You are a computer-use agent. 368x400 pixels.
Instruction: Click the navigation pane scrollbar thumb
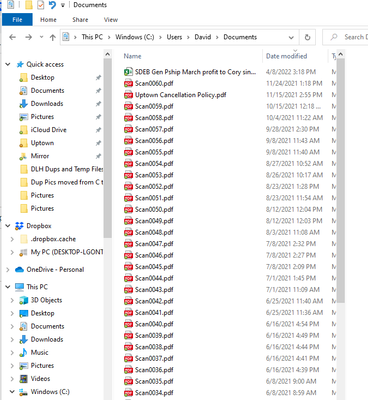tap(107, 148)
